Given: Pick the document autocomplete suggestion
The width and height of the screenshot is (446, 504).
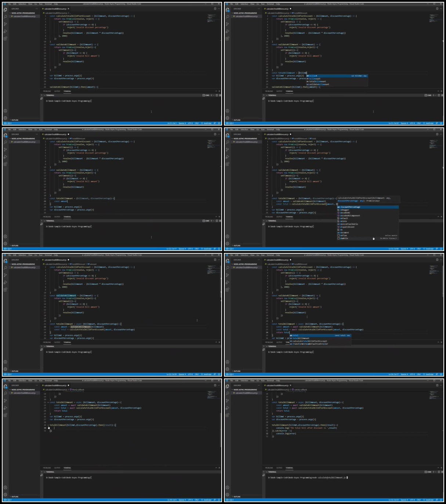Looking at the screenshot, I should click(x=367, y=233).
